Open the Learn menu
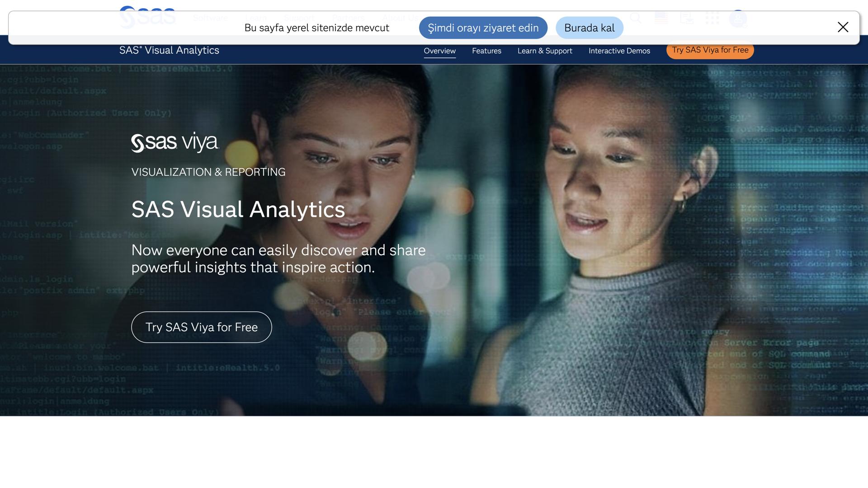 point(256,18)
